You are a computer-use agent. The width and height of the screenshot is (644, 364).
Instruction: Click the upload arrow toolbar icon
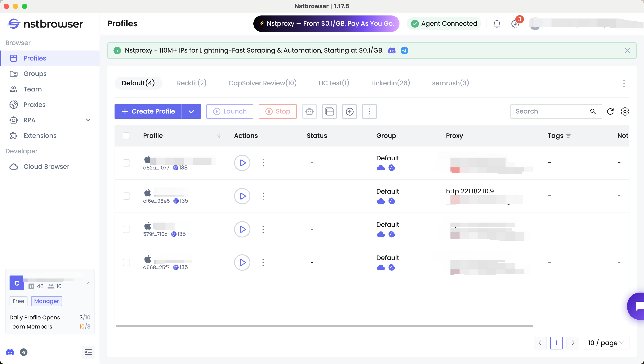(x=349, y=111)
